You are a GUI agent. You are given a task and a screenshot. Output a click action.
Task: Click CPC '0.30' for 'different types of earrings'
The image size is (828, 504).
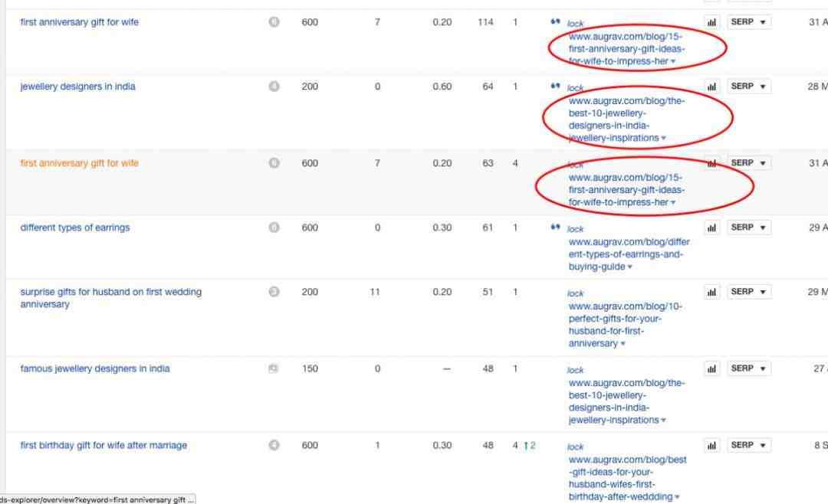[442, 228]
